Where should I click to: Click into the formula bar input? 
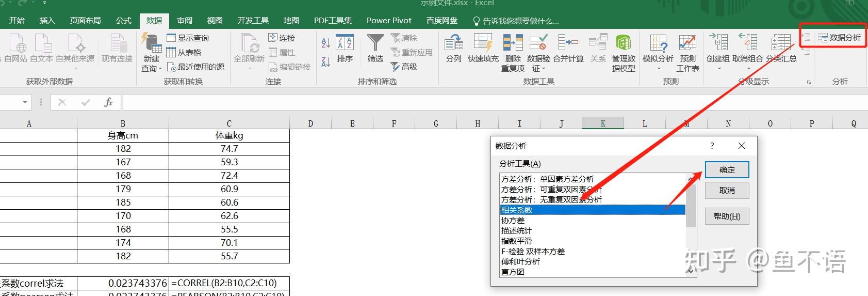[495, 102]
